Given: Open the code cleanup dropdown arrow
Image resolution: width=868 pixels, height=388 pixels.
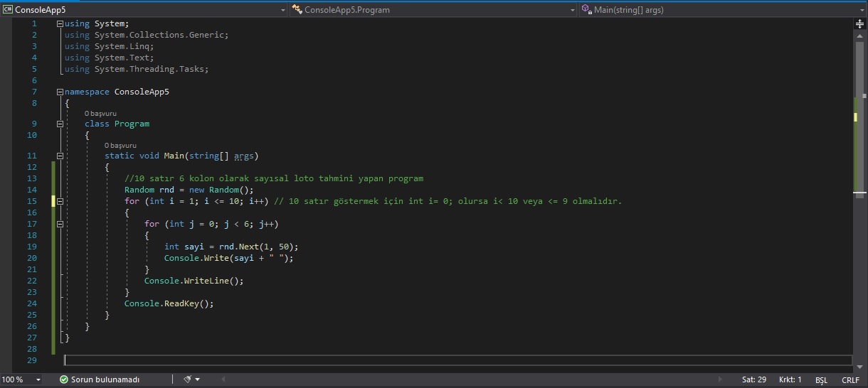Looking at the screenshot, I should pos(197,379).
